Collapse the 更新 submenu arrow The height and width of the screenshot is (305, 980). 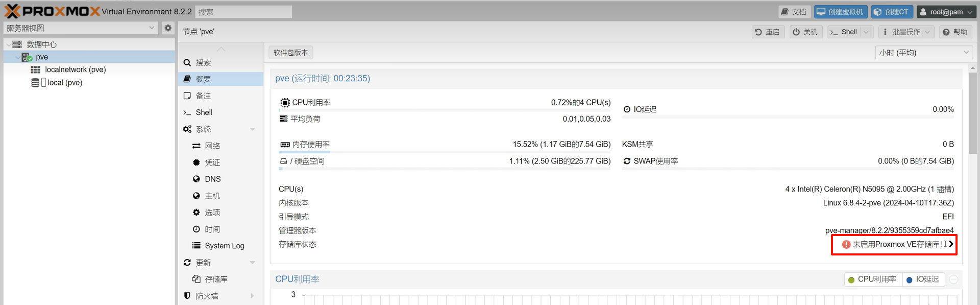pyautogui.click(x=253, y=263)
